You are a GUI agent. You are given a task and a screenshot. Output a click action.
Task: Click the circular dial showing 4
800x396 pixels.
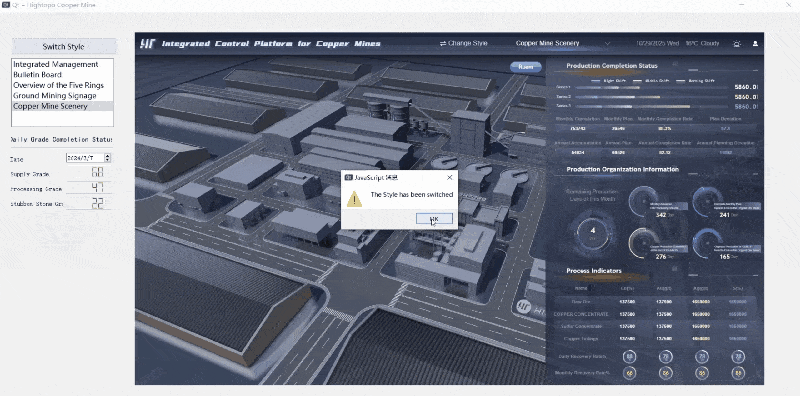593,232
